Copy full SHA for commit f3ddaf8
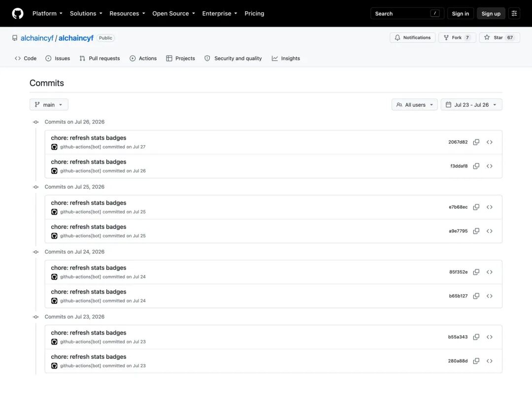Screen dimensions: 532x406 click(476, 166)
